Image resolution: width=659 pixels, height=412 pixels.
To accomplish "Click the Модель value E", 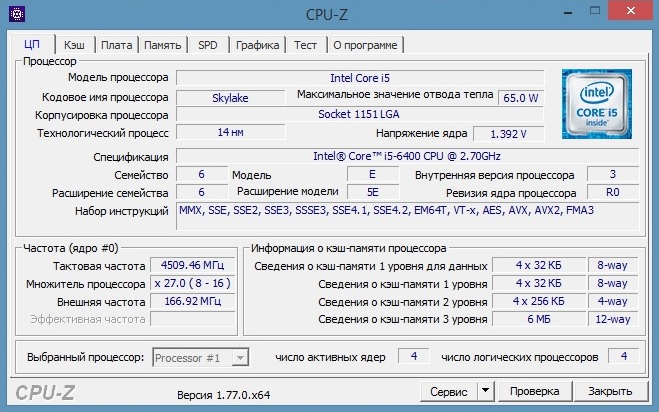I will pos(373,174).
